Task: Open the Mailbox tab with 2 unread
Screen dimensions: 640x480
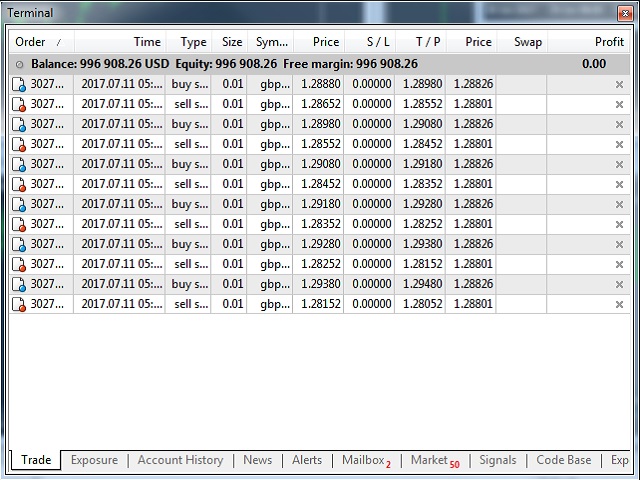Action: 365,460
